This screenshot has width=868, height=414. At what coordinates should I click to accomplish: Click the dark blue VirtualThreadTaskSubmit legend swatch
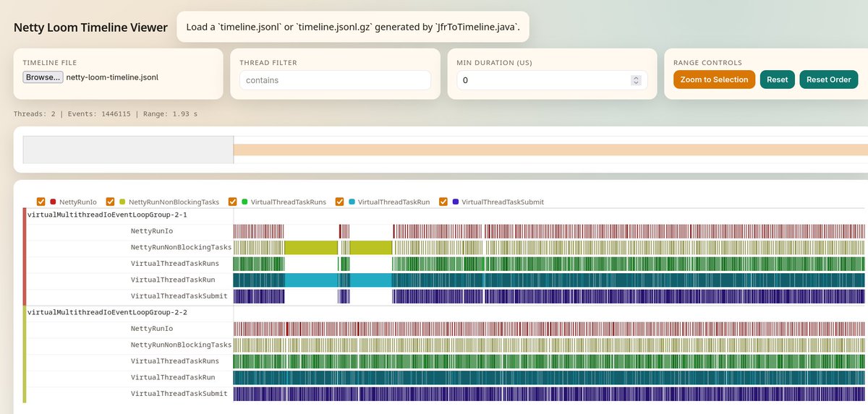pos(455,202)
